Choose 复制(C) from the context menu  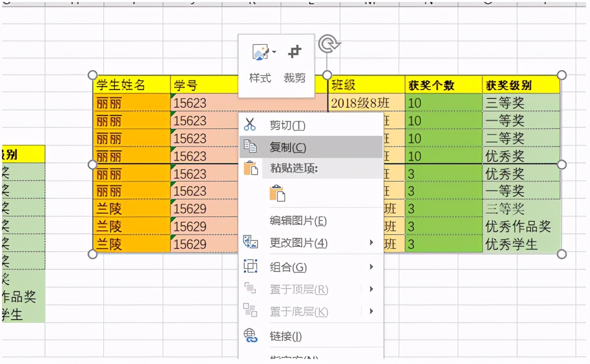coord(311,147)
